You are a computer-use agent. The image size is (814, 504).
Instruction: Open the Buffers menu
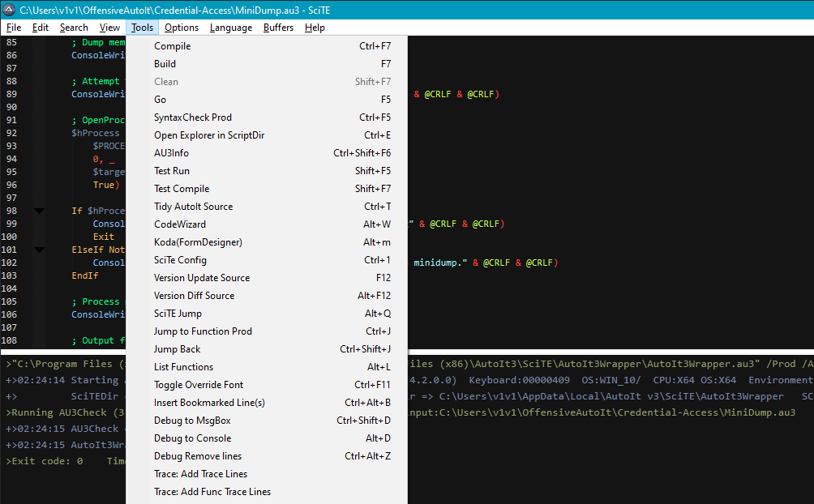click(x=278, y=28)
